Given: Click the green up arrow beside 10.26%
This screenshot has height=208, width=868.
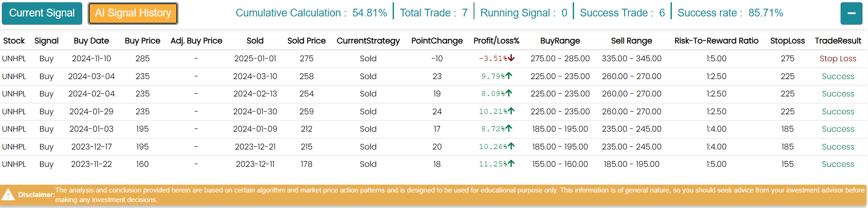Looking at the screenshot, I should tap(511, 146).
